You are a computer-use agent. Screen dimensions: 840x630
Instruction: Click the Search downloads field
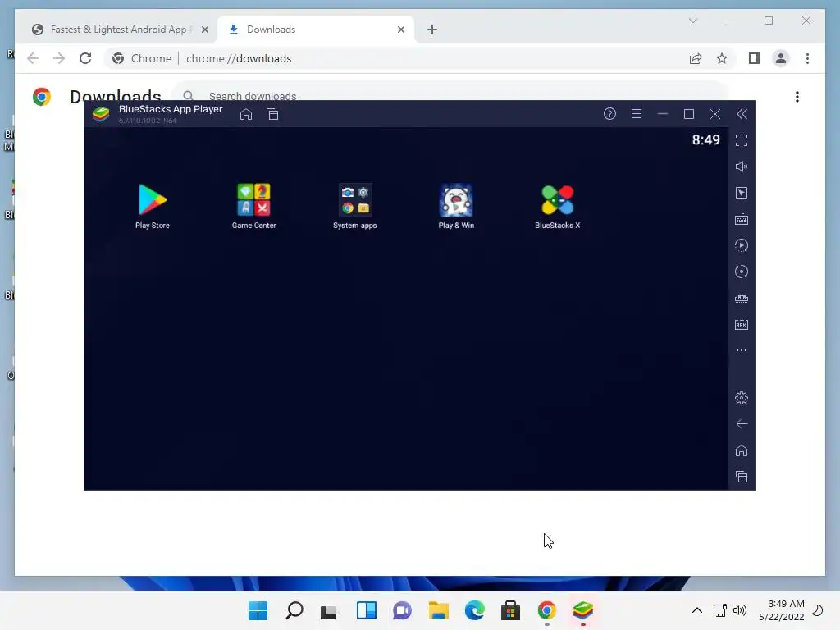(450, 94)
